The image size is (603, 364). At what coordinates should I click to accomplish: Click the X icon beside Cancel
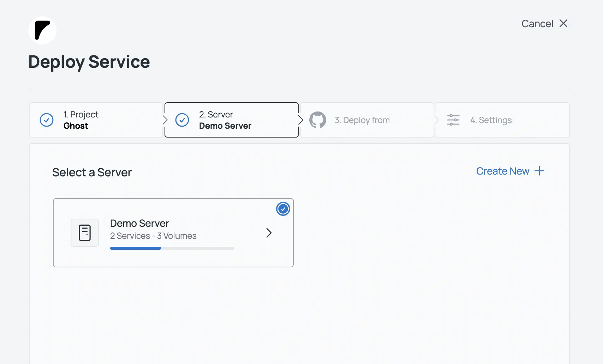tap(563, 23)
